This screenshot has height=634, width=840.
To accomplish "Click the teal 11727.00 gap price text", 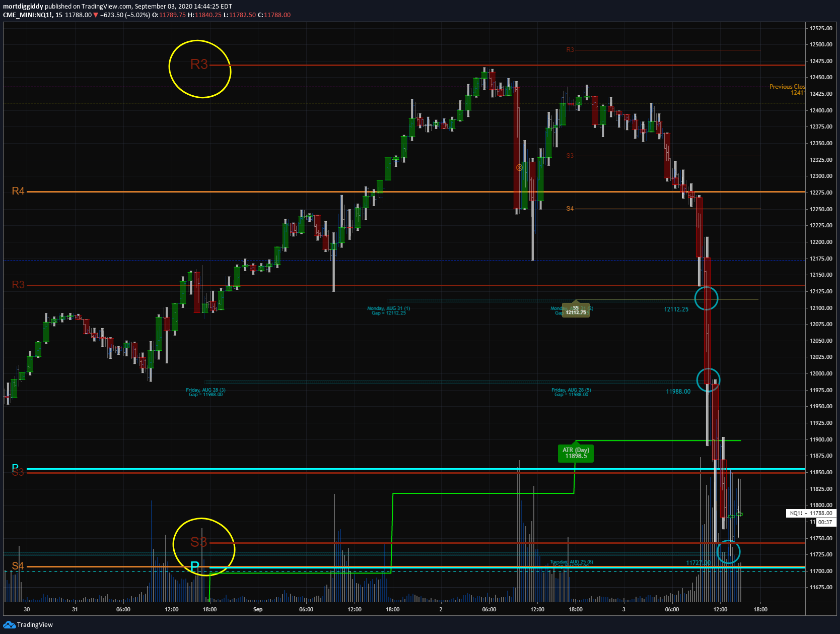I will 698,563.
